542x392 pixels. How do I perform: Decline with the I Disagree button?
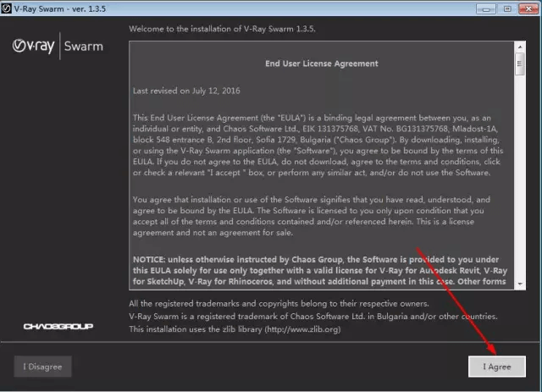point(42,367)
